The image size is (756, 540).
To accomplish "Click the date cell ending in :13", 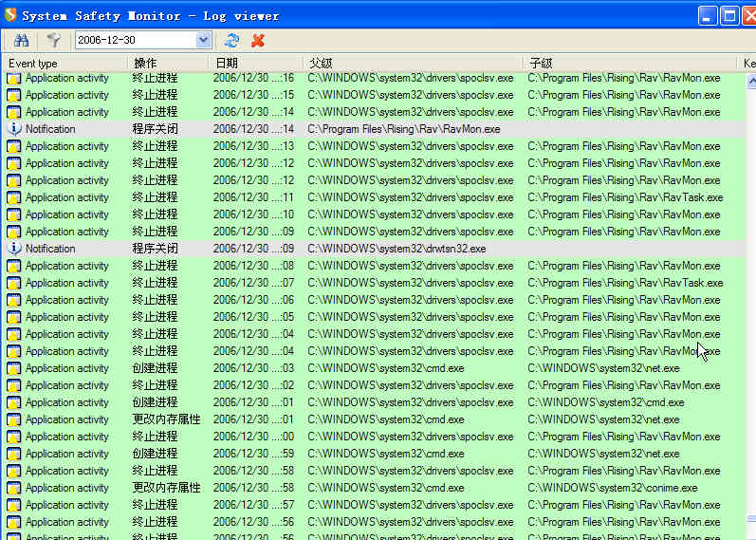I will 253,146.
